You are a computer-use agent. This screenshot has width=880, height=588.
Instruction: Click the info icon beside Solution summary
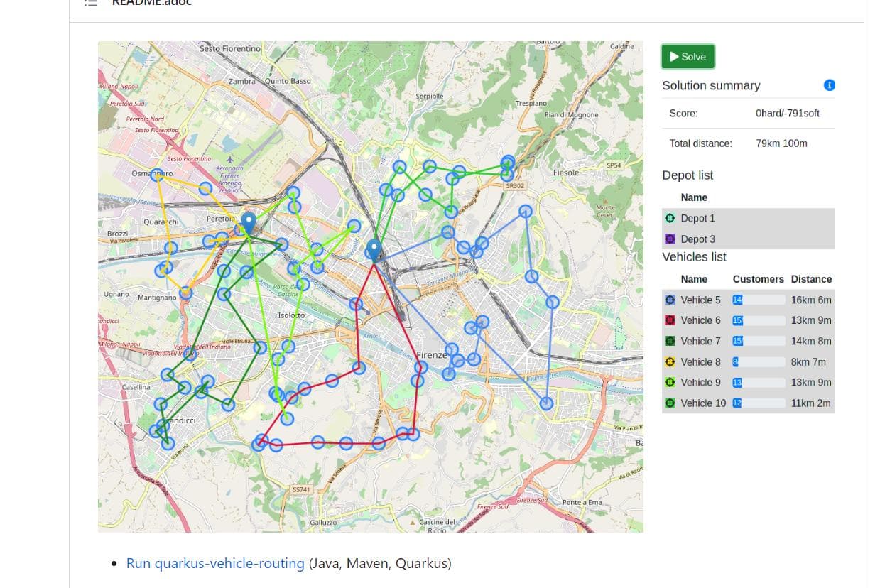[x=830, y=85]
